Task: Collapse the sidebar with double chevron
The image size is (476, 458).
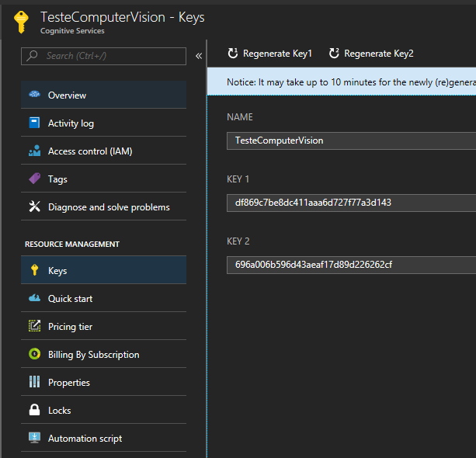Action: 199,56
